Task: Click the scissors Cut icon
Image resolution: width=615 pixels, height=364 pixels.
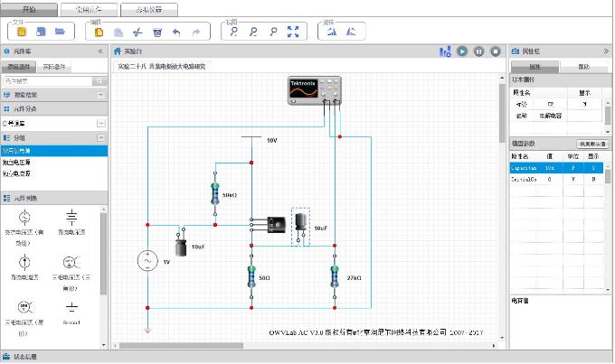Action: (137, 32)
